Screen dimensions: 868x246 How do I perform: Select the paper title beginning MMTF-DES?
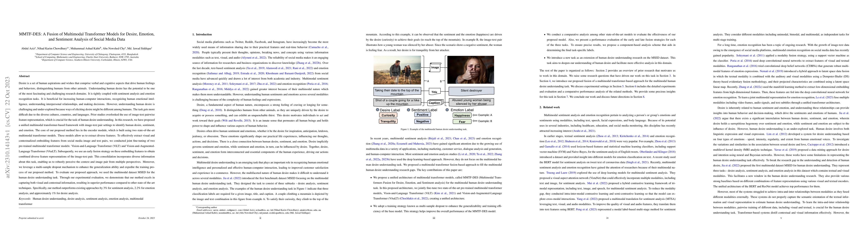point(87,36)
